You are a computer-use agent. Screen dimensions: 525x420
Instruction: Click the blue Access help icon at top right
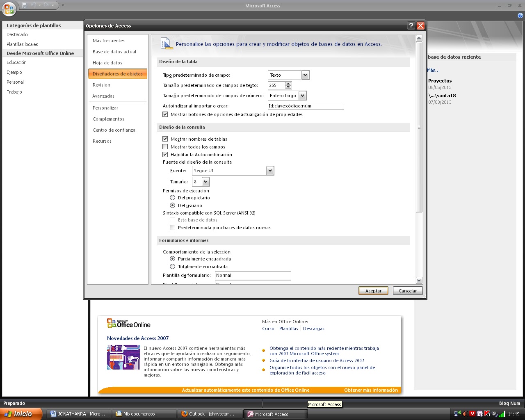(520, 16)
